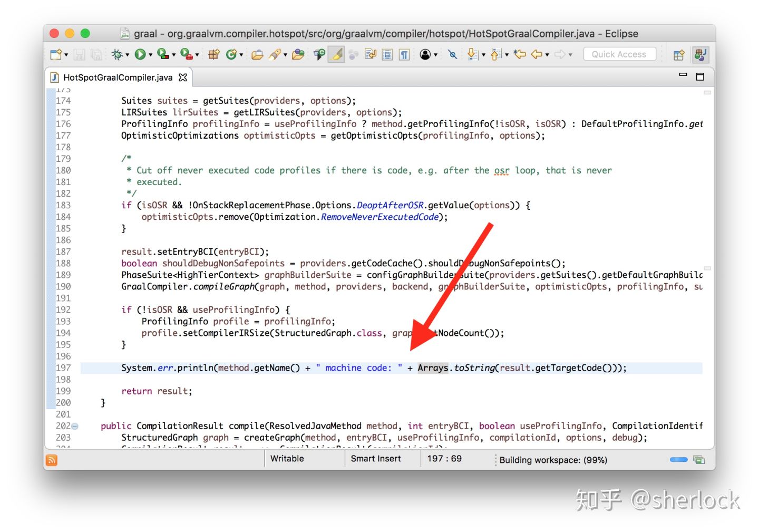Toggle Mark Occurrences highlighter button
This screenshot has height=532, width=759.
pyautogui.click(x=336, y=54)
